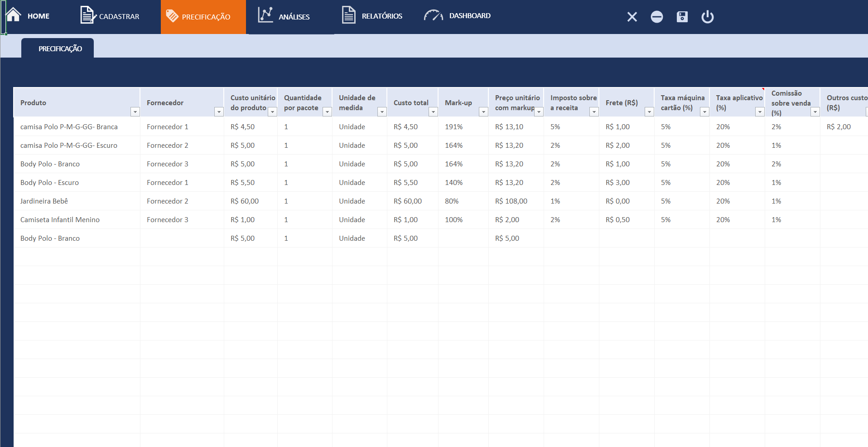
Task: Select Camiseta Infantil Menino supplier cell Fornecedor 3
Action: point(168,219)
